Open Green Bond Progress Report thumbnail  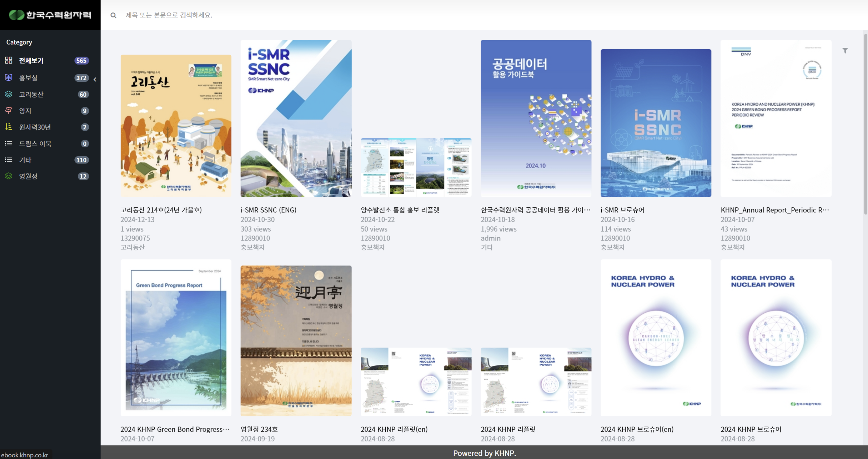(176, 338)
